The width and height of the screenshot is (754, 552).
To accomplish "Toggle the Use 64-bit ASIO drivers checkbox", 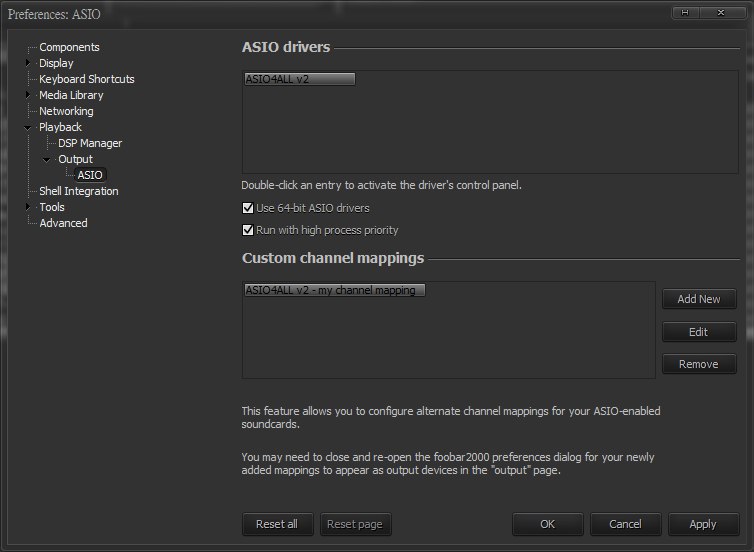I will tap(248, 208).
